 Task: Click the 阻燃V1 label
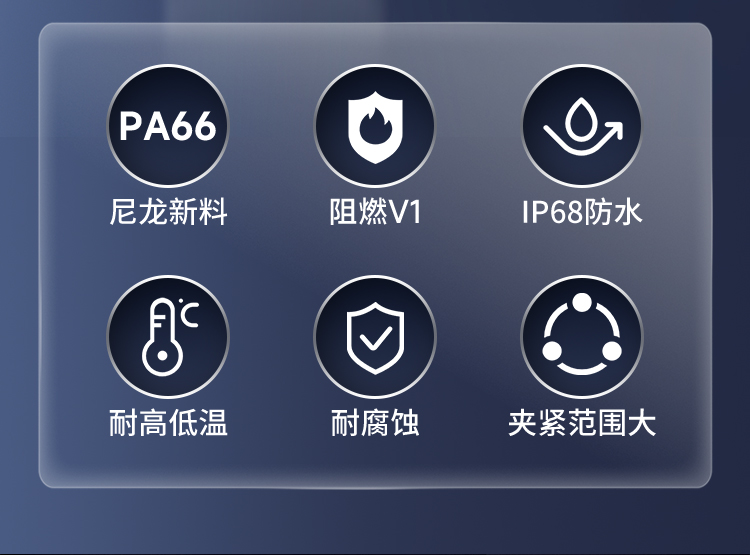pos(375,211)
